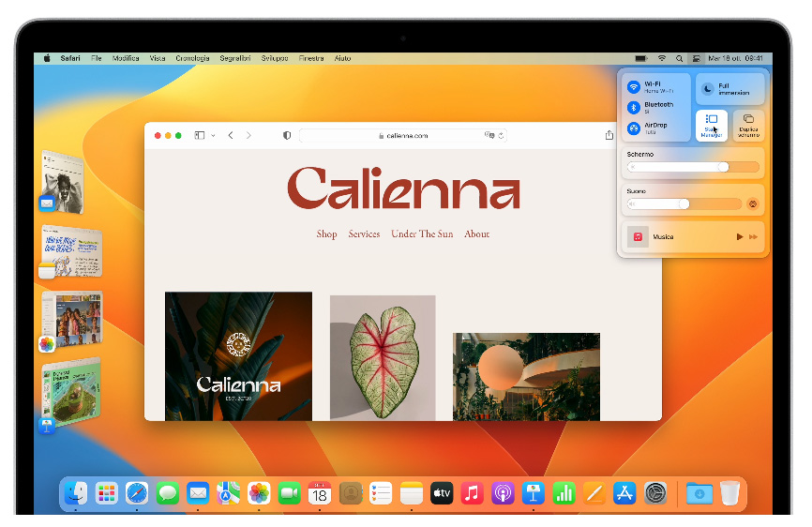Open the Modifica menu

click(x=126, y=58)
